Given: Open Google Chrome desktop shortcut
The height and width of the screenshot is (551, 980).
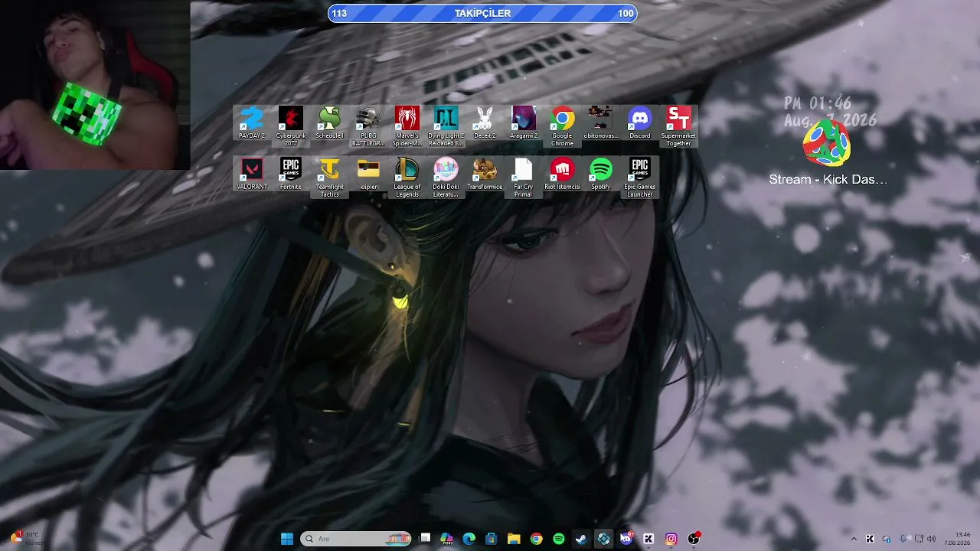Looking at the screenshot, I should tap(563, 126).
